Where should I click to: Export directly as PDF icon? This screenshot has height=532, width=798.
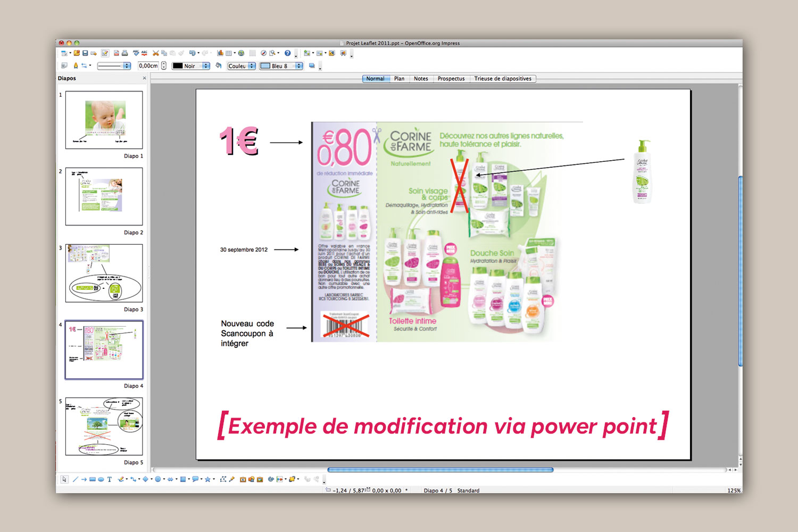click(x=117, y=53)
